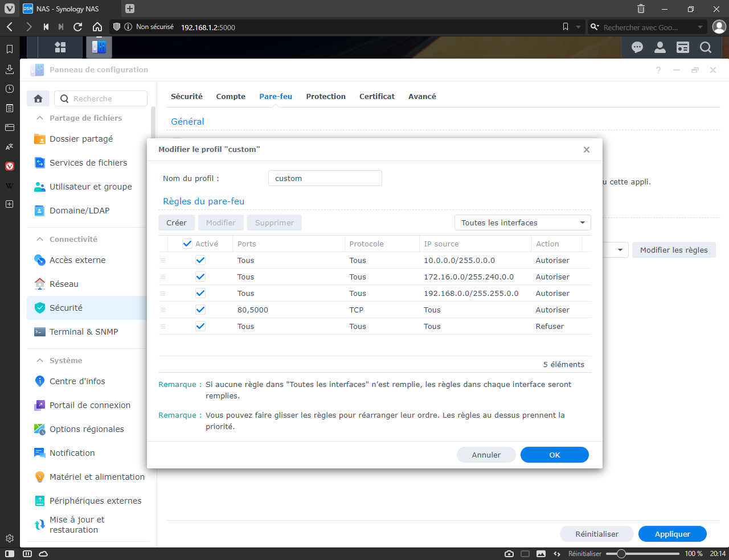Uncheck the 10.0.0.0/255.0.0.0 rule checkbox
Screen dimensions: 729x560
(200, 260)
